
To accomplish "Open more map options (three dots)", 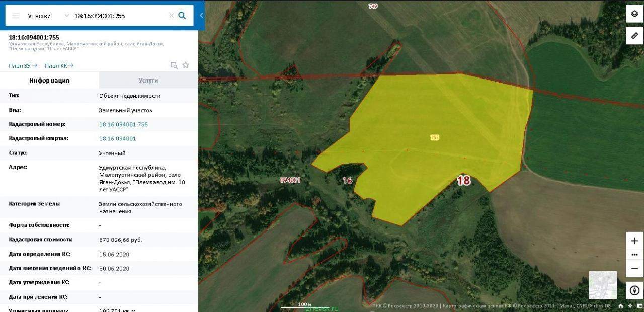I will [x=634, y=255].
